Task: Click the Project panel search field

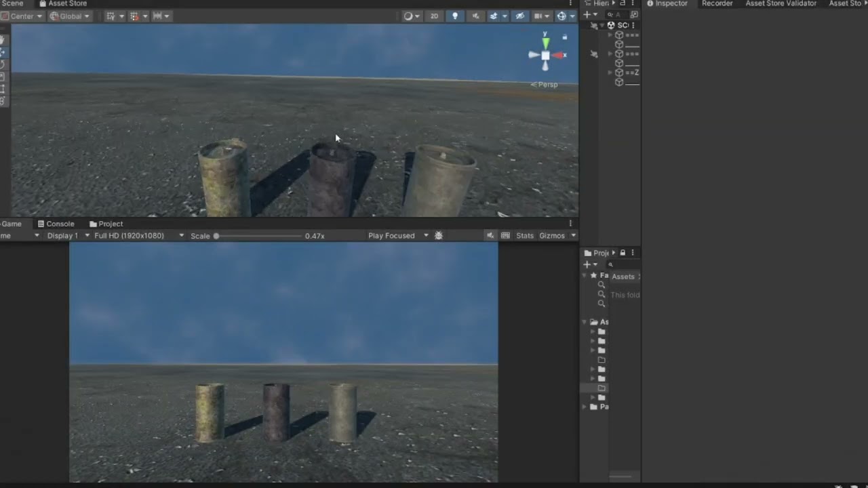Action: [x=624, y=264]
